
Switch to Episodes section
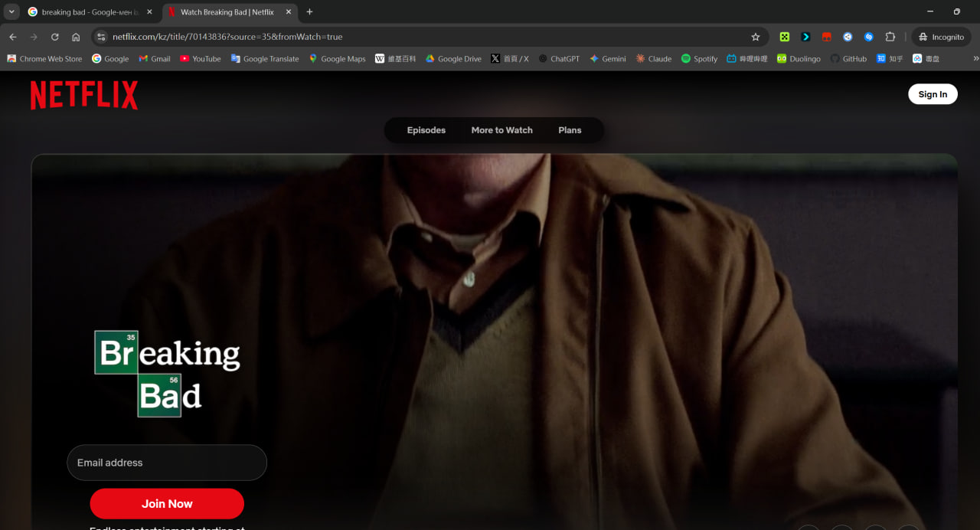[x=426, y=130]
